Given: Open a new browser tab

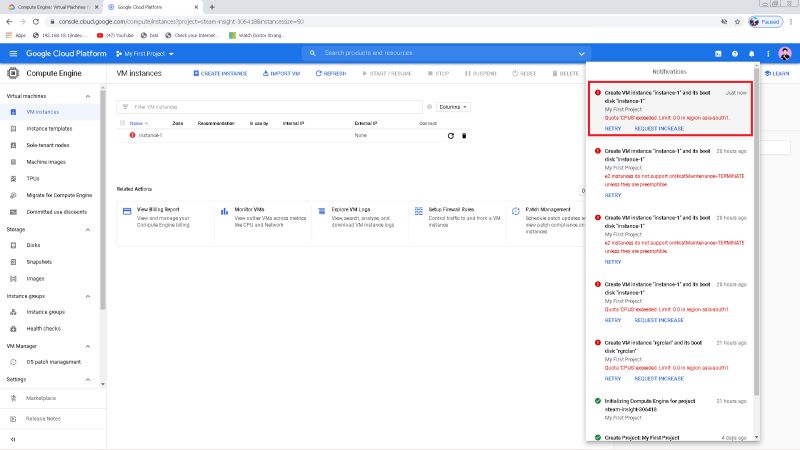Looking at the screenshot, I should pyautogui.click(x=212, y=7).
